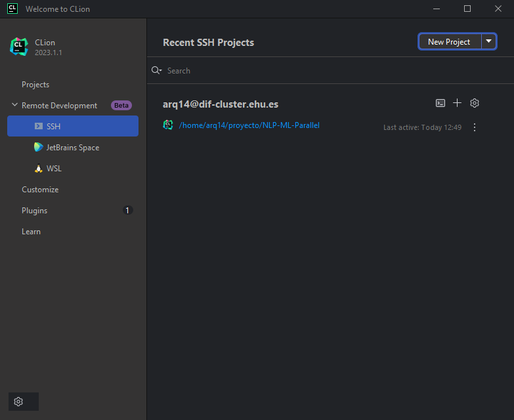Open the Plugins section
The height and width of the screenshot is (420, 514).
34,210
